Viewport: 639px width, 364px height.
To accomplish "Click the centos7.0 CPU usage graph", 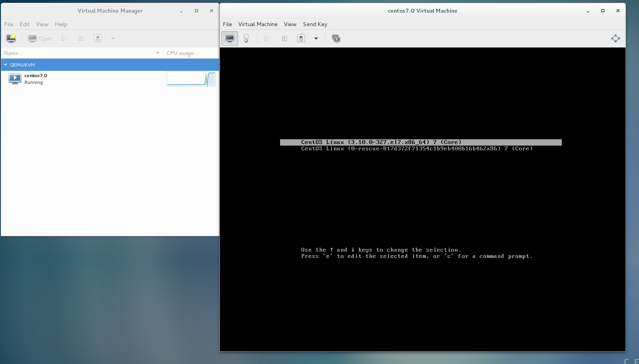I will tap(191, 79).
